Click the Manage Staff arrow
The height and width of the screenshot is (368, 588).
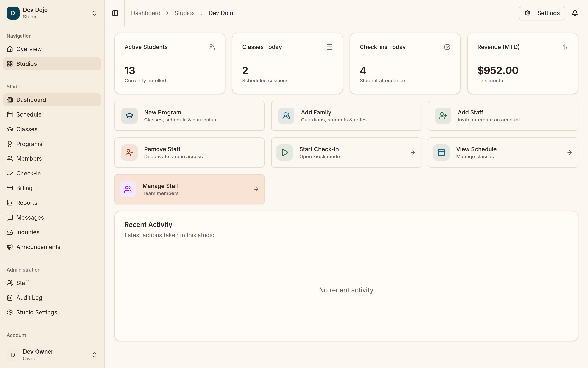[256, 189]
